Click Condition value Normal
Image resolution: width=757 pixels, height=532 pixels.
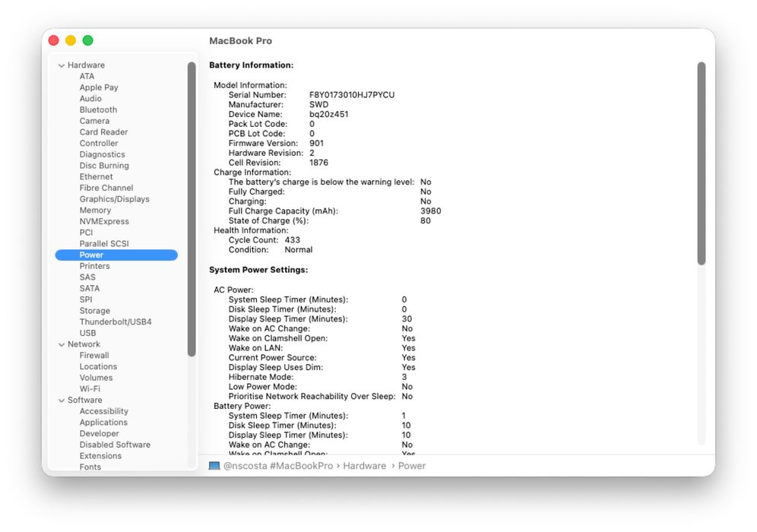pyautogui.click(x=299, y=249)
